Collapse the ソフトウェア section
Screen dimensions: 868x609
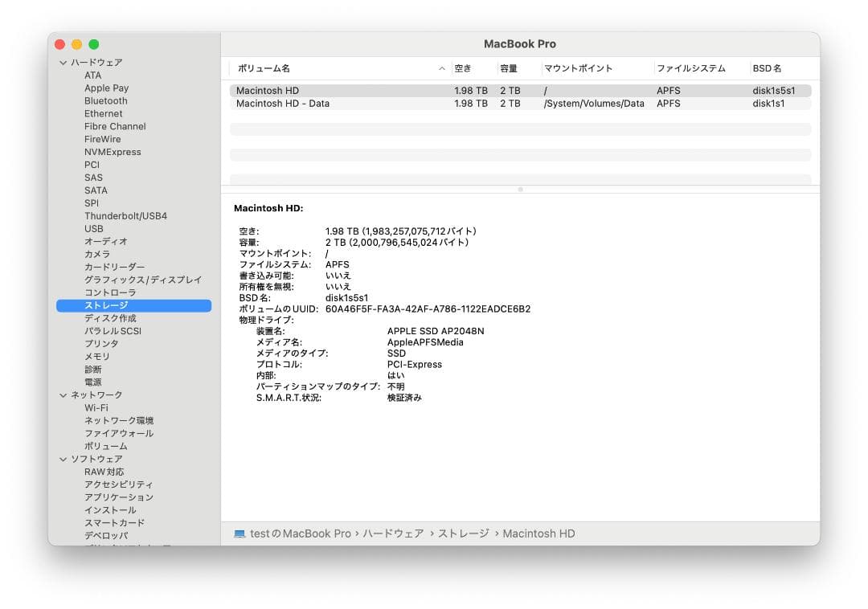(63, 459)
